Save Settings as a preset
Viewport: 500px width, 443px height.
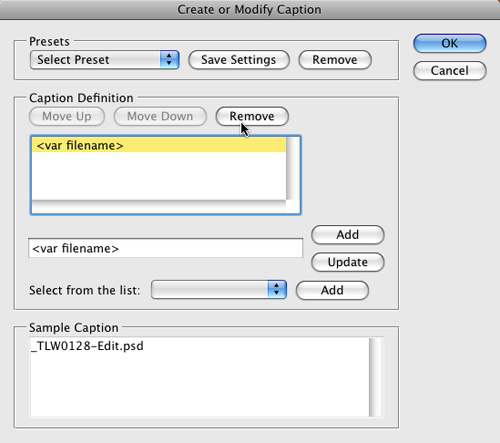coord(239,60)
